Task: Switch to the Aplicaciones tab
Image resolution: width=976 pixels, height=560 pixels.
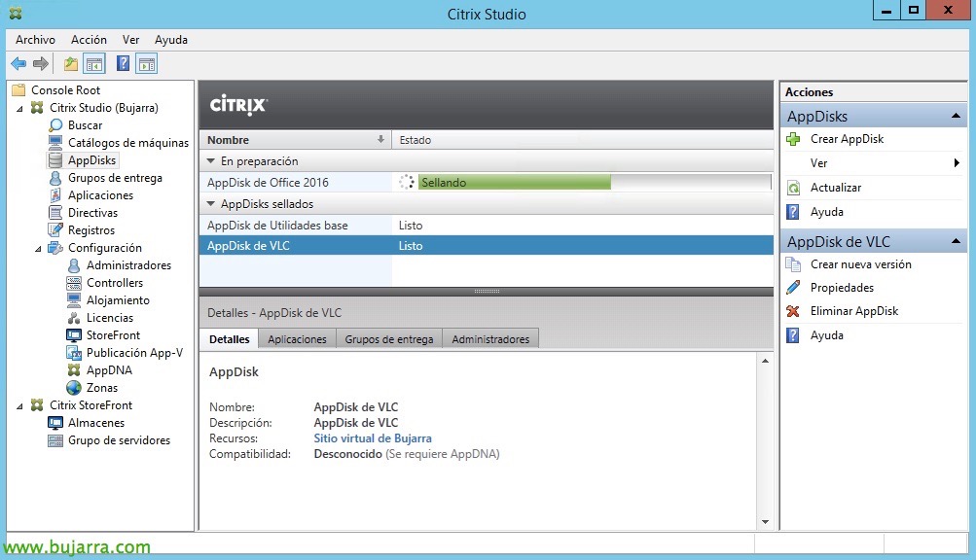Action: coord(297,339)
